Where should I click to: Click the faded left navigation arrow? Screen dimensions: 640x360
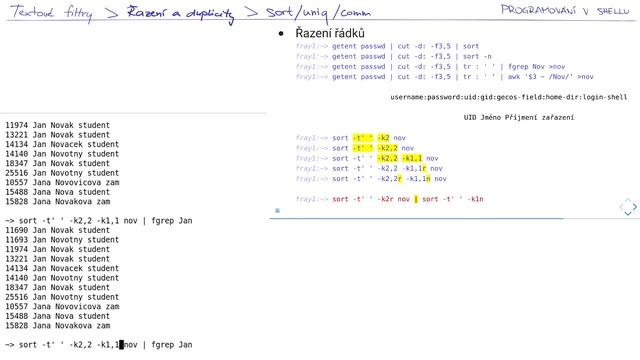click(x=621, y=207)
